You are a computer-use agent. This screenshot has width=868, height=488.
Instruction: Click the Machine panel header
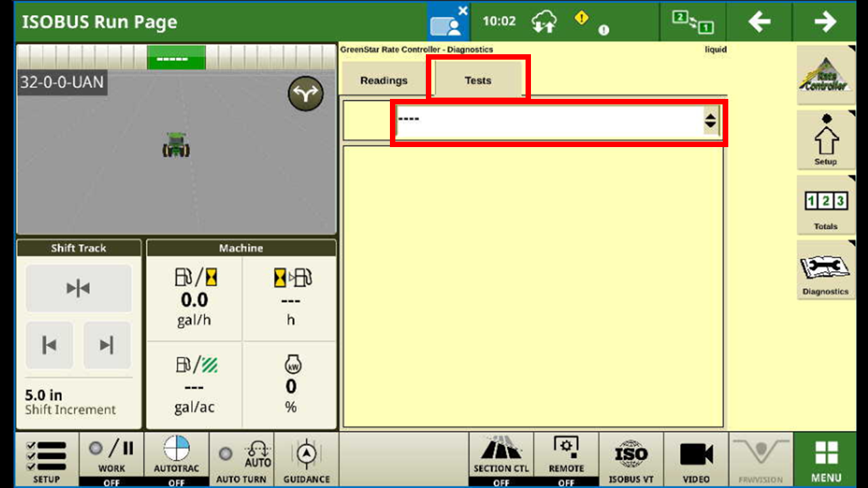coord(241,248)
